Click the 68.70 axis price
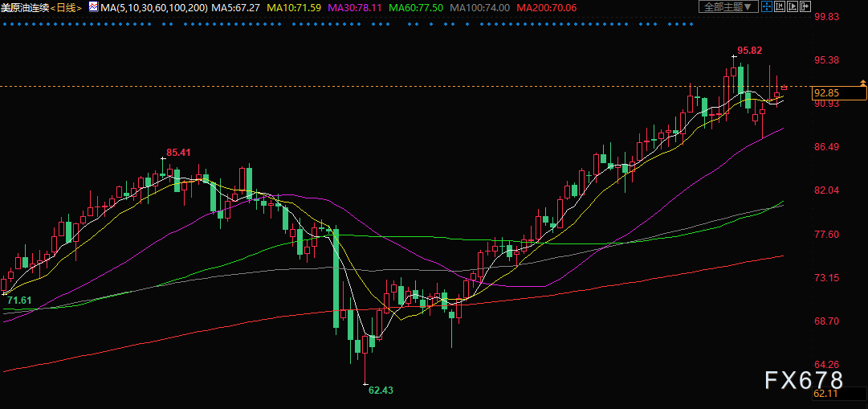 click(827, 321)
